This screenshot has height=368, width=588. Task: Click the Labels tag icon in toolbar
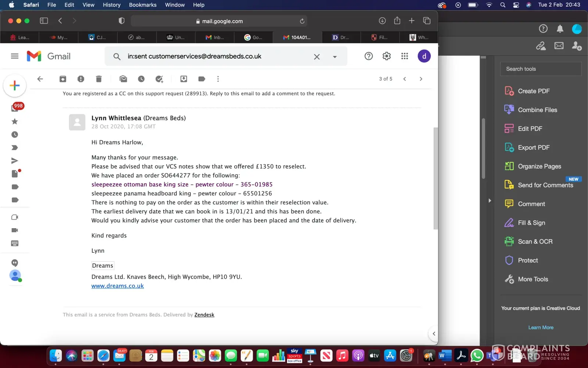[x=201, y=79]
